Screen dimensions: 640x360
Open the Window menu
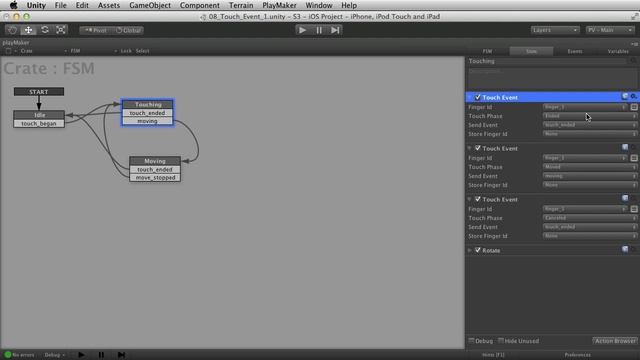tap(319, 5)
